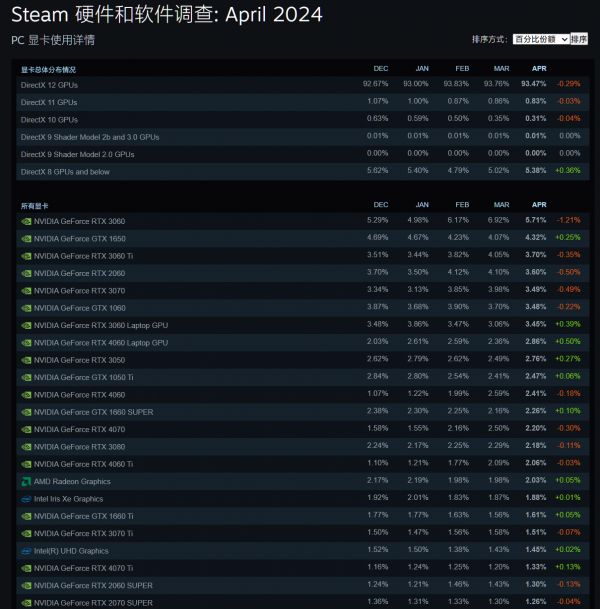Click the 93.47% APR value for DirectX 12
600x609 pixels.
pyautogui.click(x=534, y=84)
